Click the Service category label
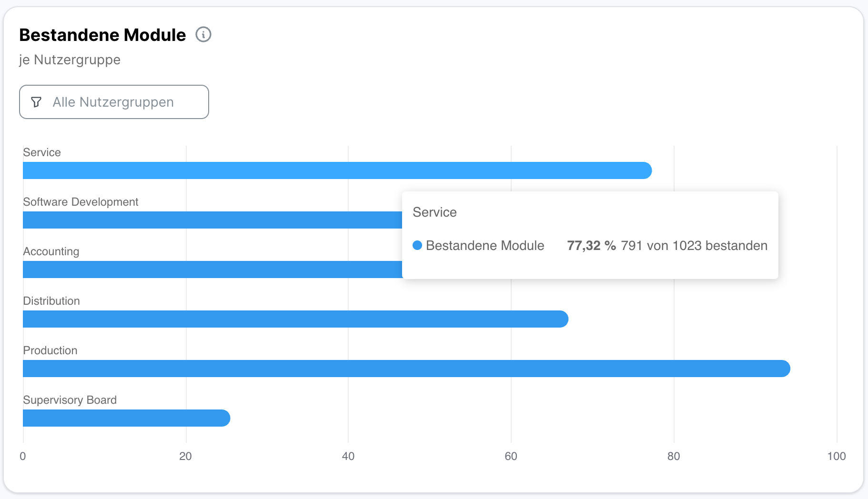This screenshot has height=499, width=868. click(42, 152)
